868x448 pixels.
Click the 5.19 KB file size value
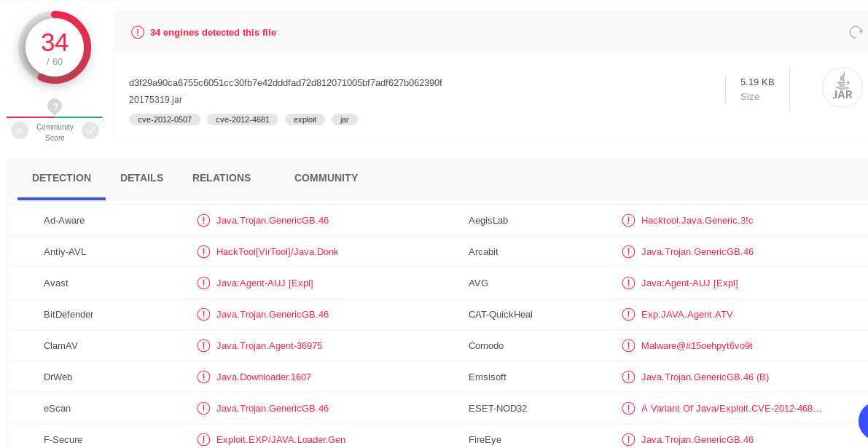(757, 82)
